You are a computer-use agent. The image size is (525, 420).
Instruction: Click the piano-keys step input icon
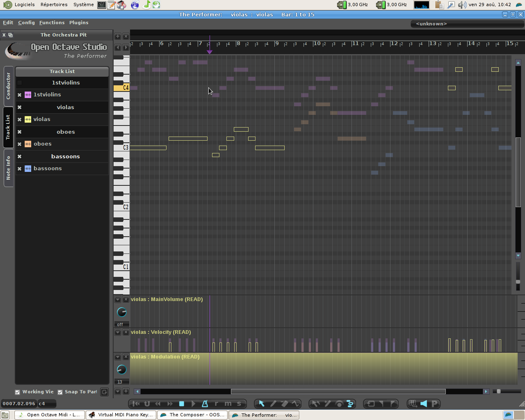click(413, 404)
